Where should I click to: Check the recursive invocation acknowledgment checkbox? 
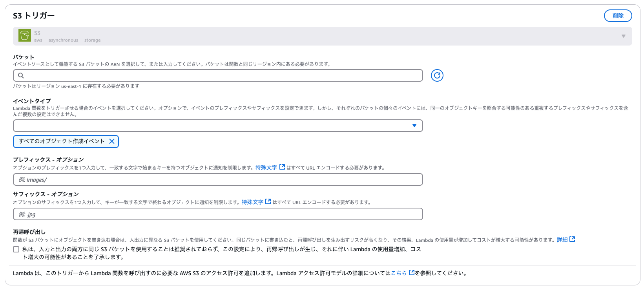click(x=16, y=249)
